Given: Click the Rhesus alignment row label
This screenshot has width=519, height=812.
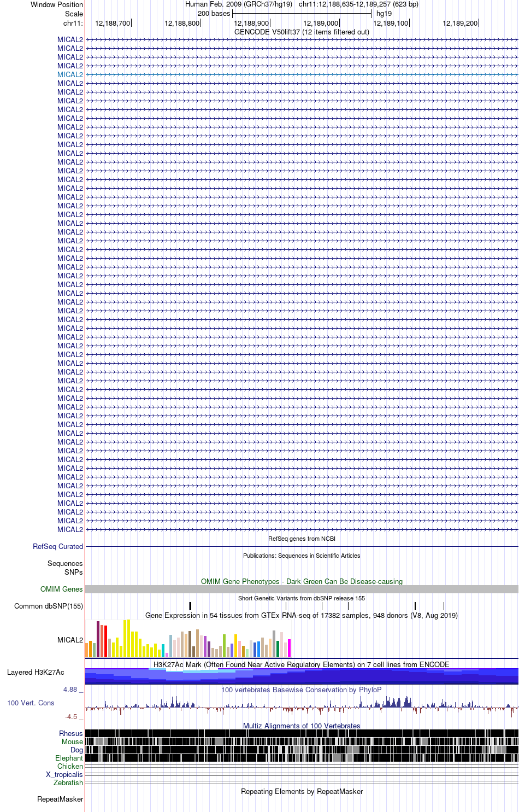Looking at the screenshot, I should pos(71,733).
